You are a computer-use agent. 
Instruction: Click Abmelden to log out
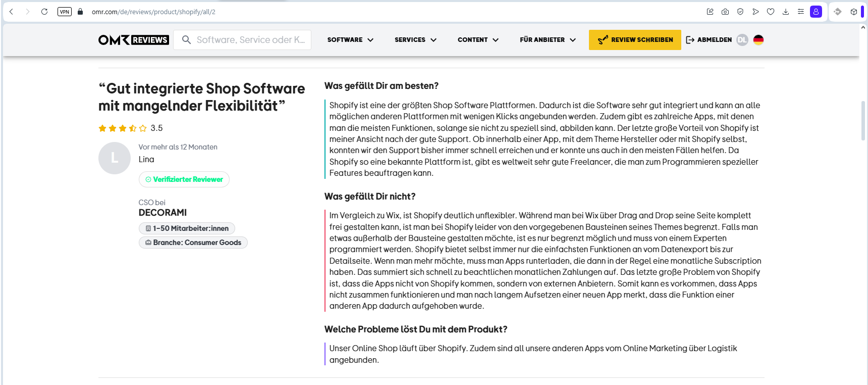tap(709, 40)
